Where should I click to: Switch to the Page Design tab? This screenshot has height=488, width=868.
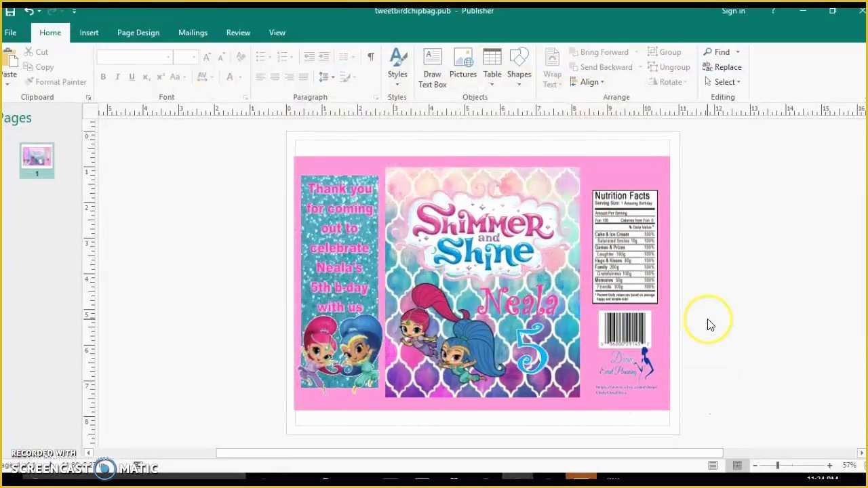tap(138, 33)
